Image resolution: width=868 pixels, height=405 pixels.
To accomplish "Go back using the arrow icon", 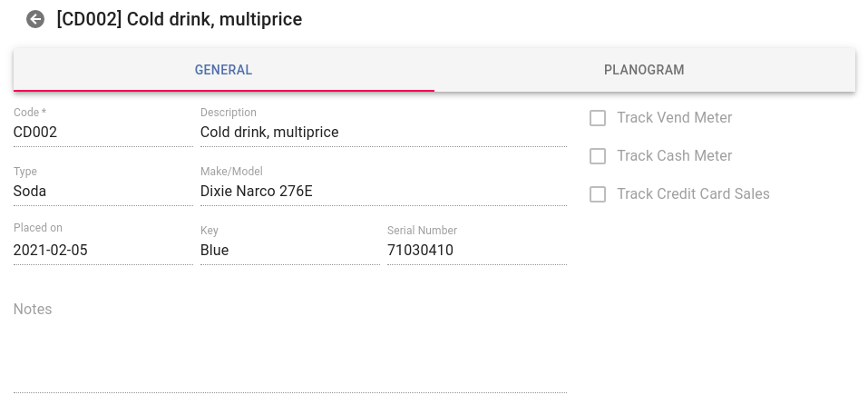I will click(35, 19).
